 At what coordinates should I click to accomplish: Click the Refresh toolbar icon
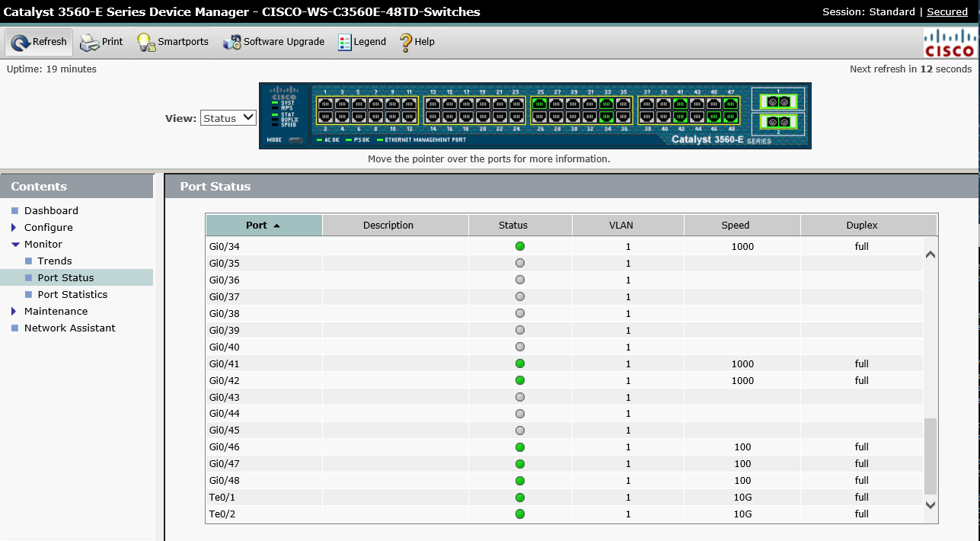click(x=38, y=42)
